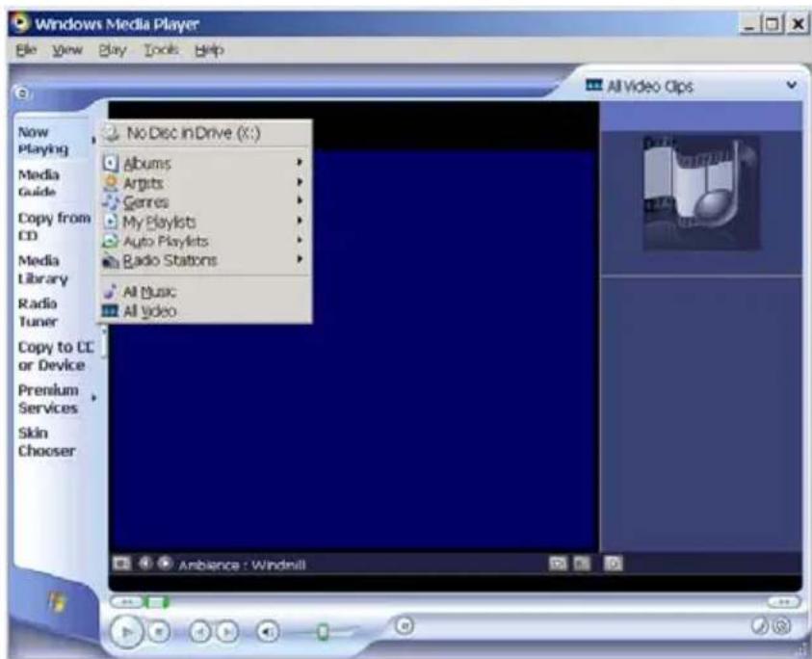Image resolution: width=812 pixels, height=659 pixels.
Task: Click the Radio Stations icon in the menu
Action: [x=111, y=260]
